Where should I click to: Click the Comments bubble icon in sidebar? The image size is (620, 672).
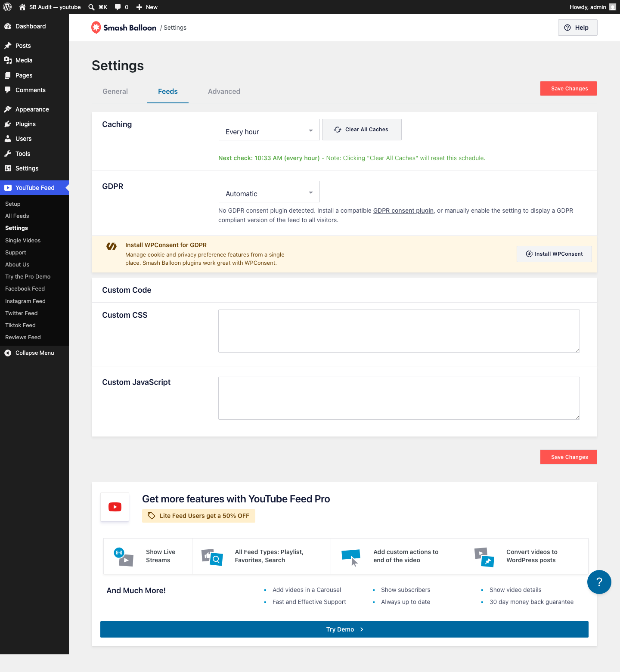tap(8, 90)
